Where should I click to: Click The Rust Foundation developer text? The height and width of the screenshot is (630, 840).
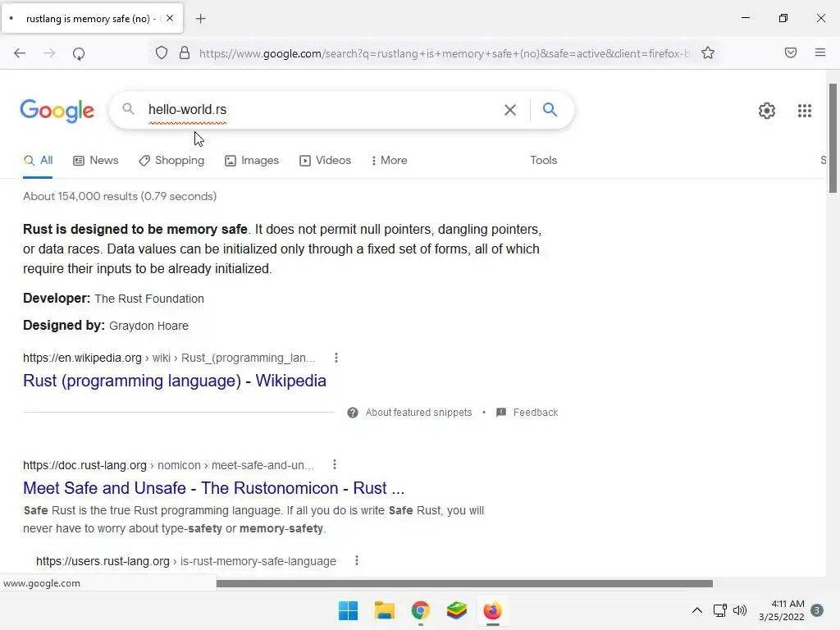click(149, 299)
